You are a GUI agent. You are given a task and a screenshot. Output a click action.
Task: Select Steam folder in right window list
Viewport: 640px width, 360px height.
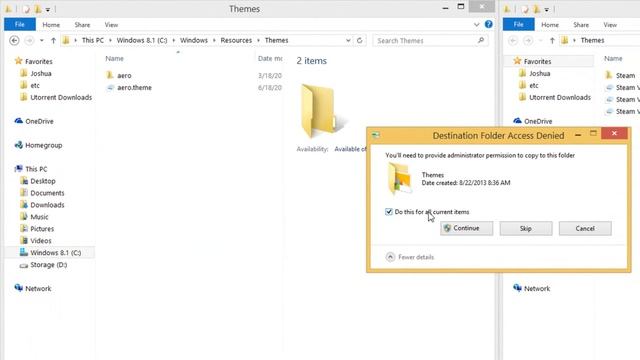625,76
